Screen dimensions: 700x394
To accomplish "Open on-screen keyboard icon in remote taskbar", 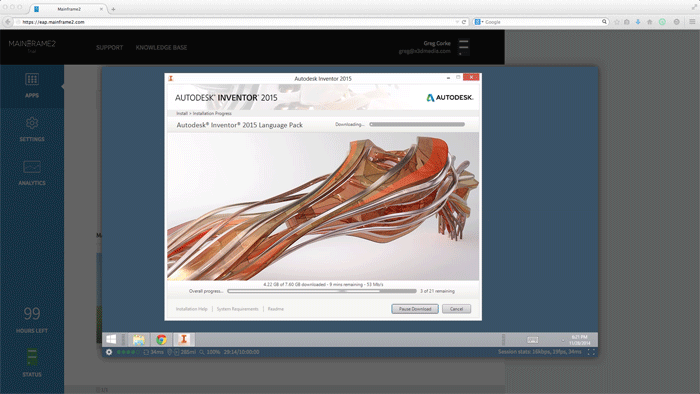I will click(533, 340).
